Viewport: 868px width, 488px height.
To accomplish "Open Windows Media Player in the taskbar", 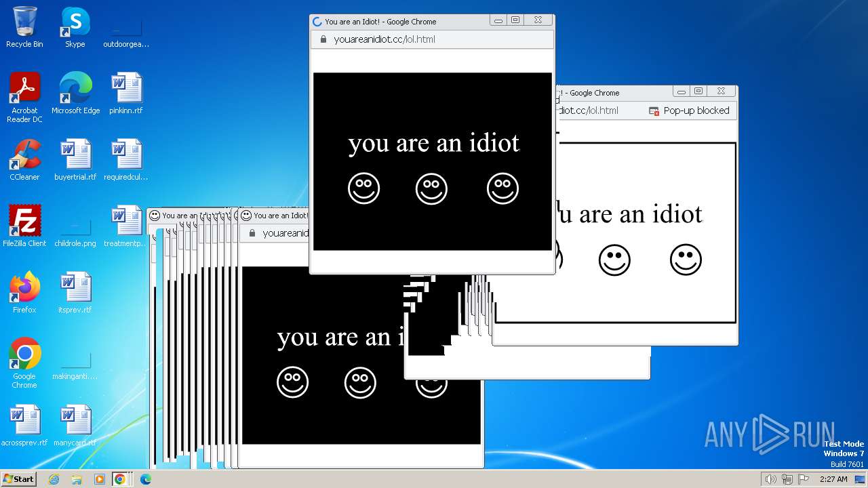I will 99,479.
